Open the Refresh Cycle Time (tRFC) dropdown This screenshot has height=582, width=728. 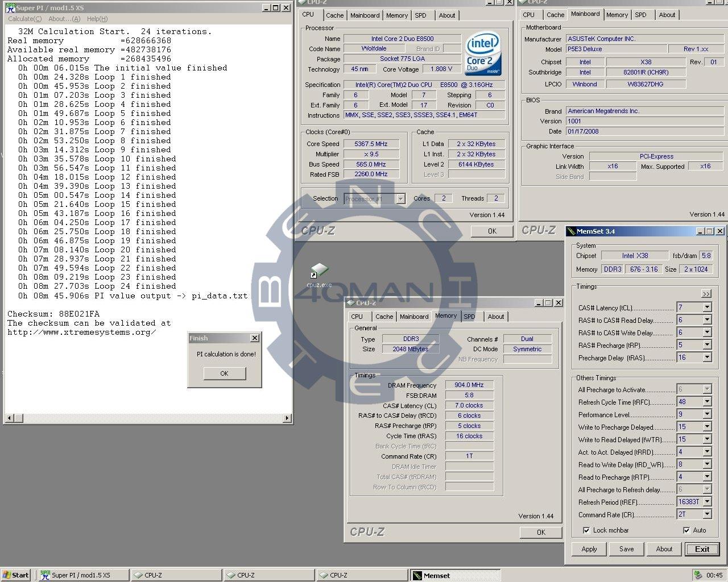[x=707, y=402]
